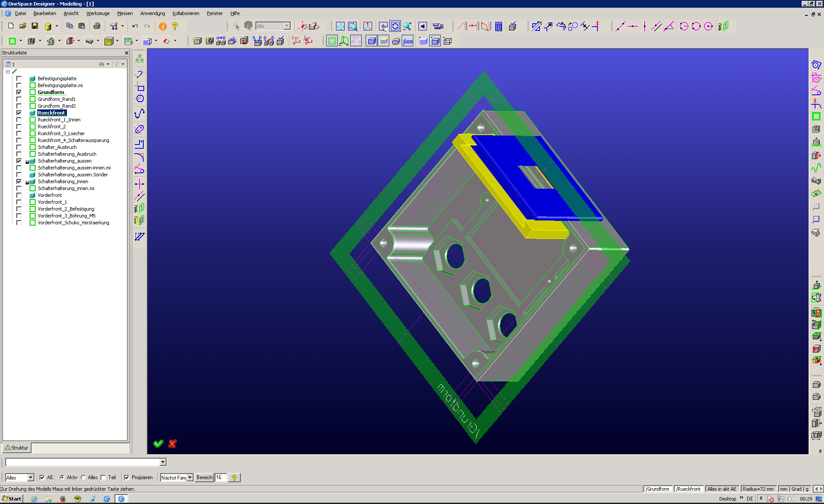The image size is (824, 504).
Task: Click the Save file icon
Action: (35, 26)
